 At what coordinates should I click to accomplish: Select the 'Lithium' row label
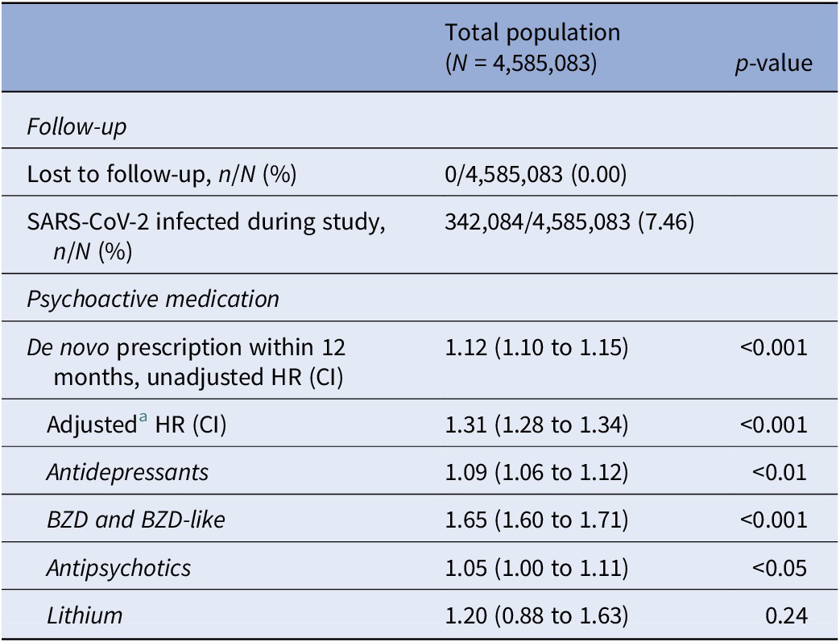click(85, 615)
